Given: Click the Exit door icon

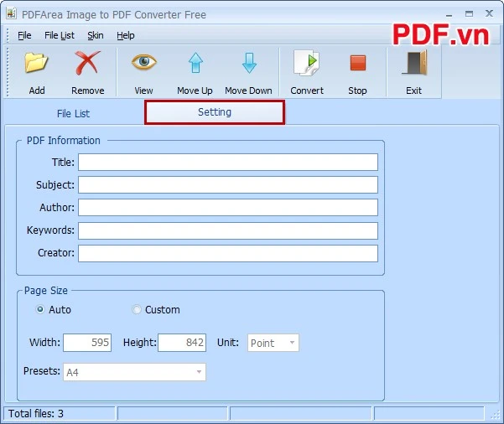Looking at the screenshot, I should (x=414, y=63).
